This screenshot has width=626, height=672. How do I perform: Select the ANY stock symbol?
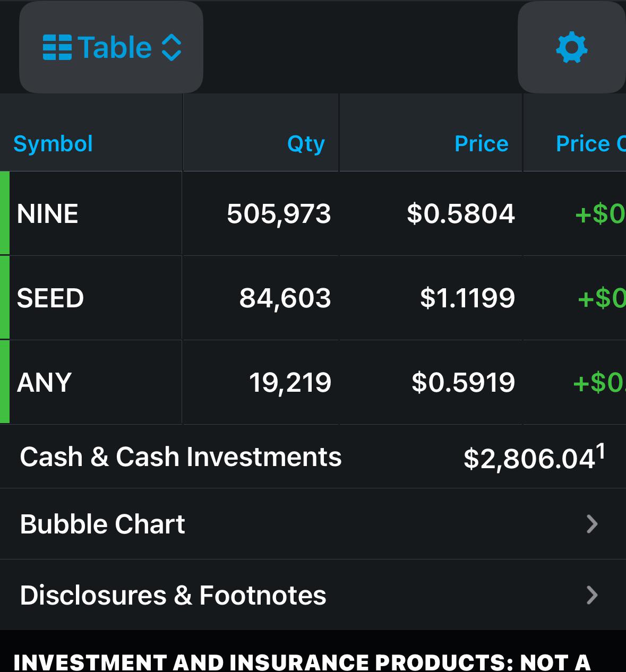[x=44, y=382]
